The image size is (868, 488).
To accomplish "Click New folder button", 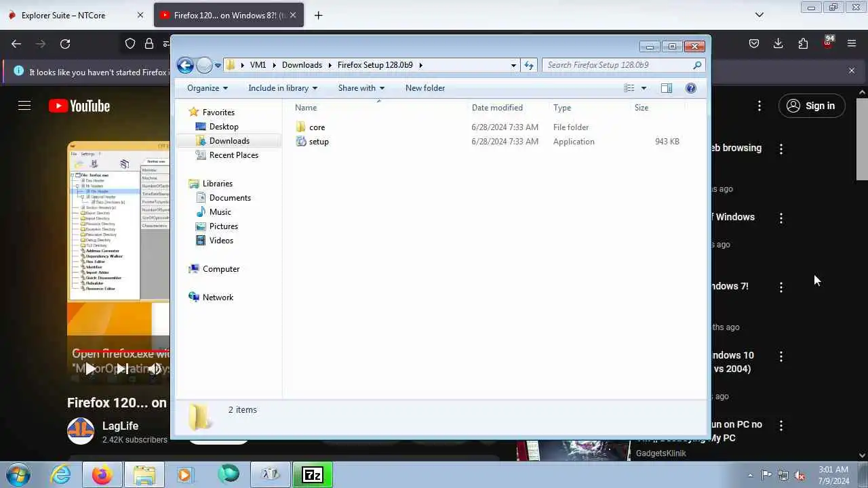I will click(x=425, y=88).
